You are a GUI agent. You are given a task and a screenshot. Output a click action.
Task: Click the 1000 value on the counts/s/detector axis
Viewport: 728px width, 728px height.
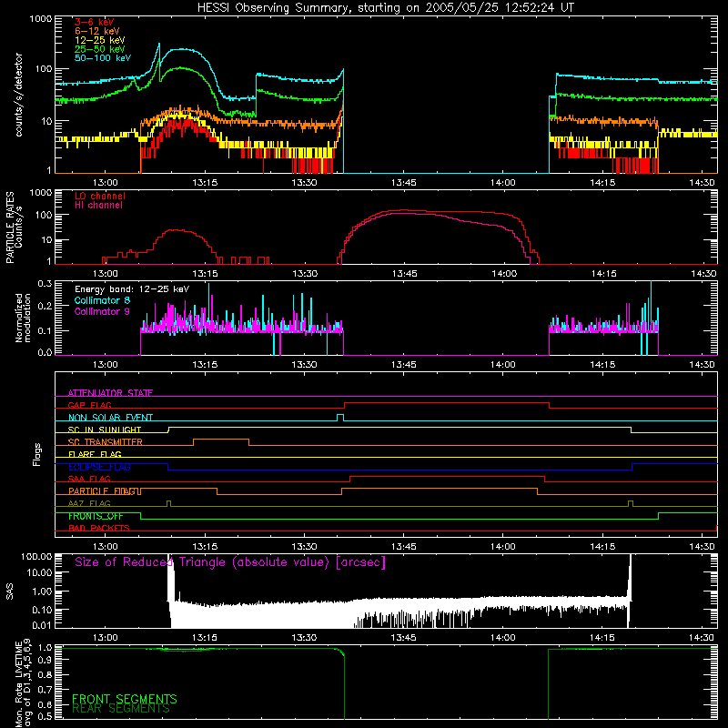pyautogui.click(x=40, y=19)
